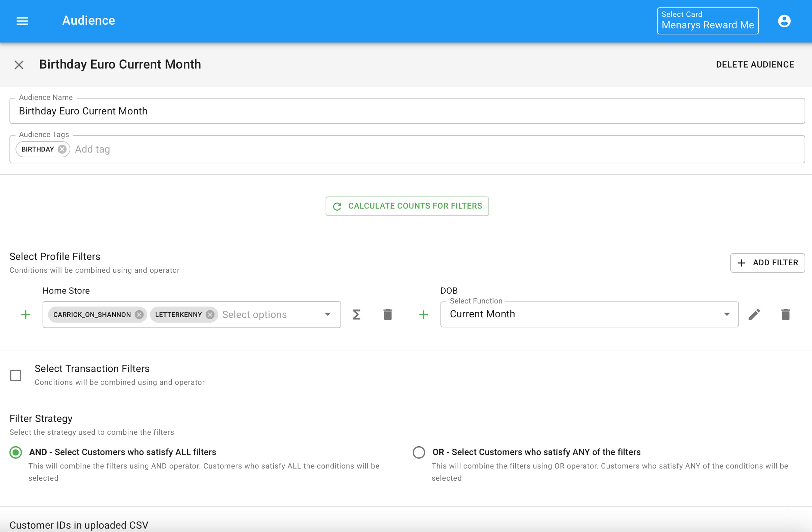Viewport: 812px width, 532px height.
Task: Delete the DOB filter using trash icon
Action: (x=786, y=314)
